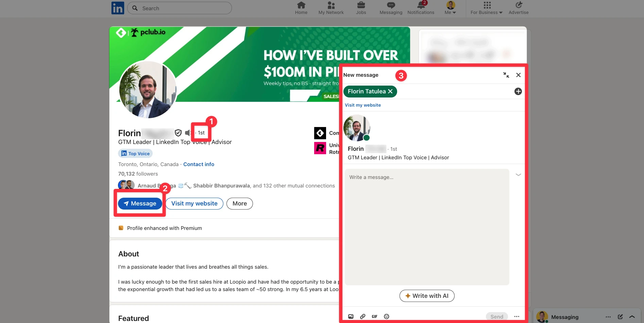644x323 pixels.
Task: Attach an image to the message
Action: click(x=351, y=317)
